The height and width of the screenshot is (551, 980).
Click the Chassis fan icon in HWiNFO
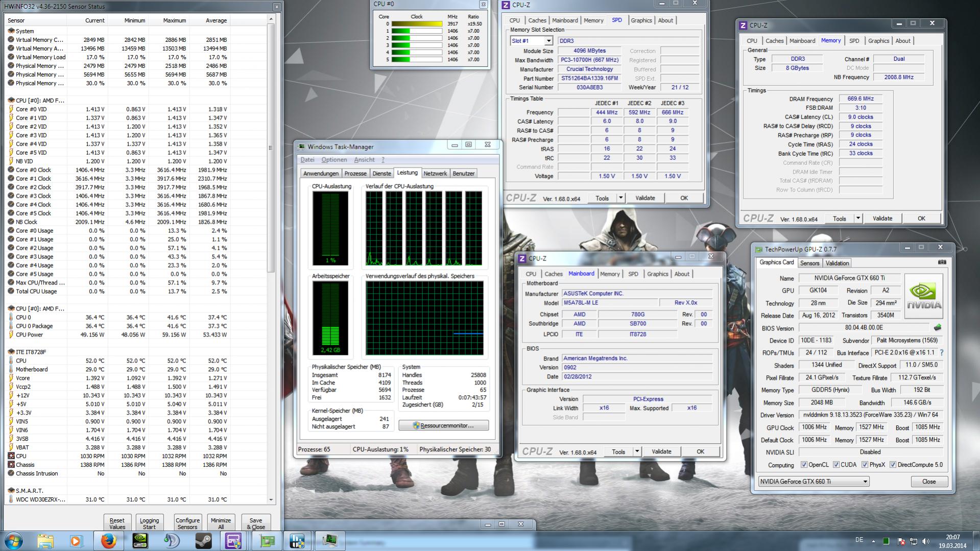(x=11, y=465)
